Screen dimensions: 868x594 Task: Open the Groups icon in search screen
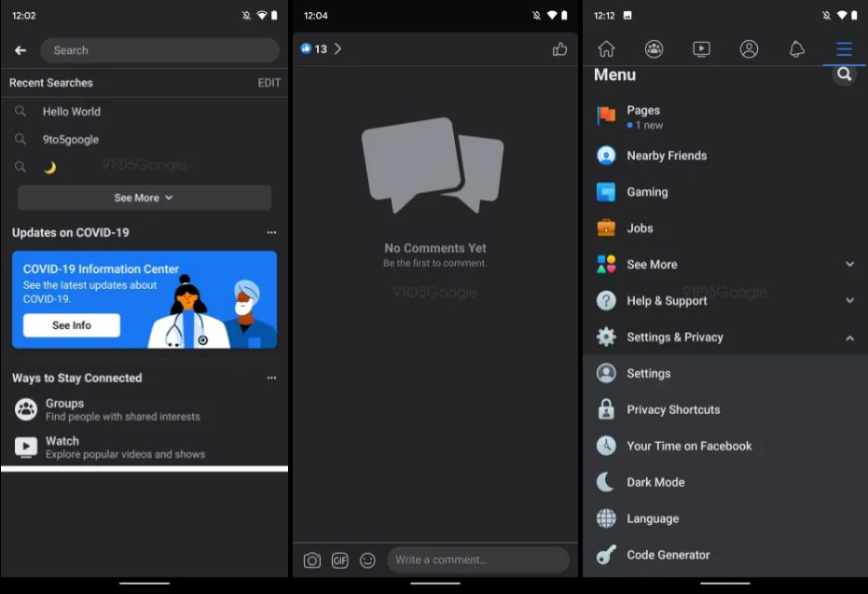point(25,409)
